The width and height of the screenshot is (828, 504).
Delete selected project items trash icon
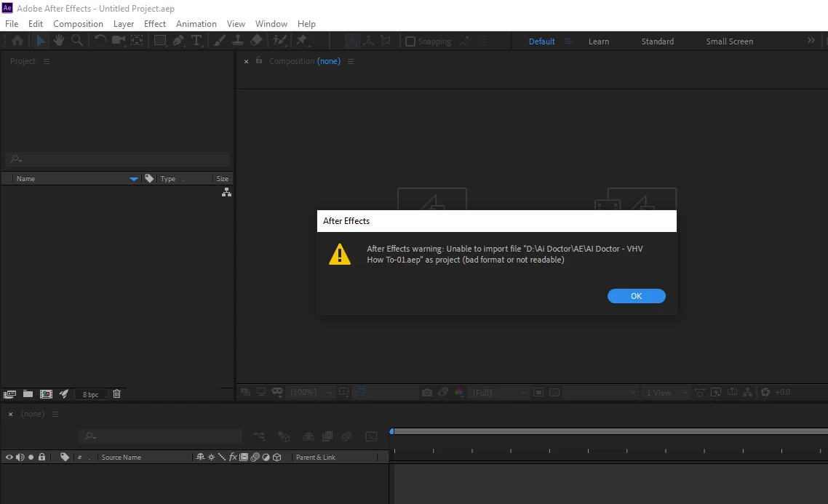tap(116, 393)
